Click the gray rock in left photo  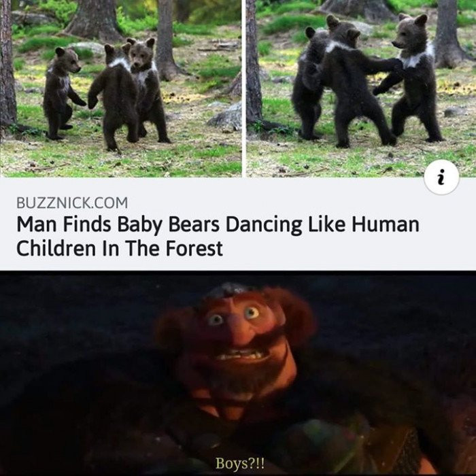[x=225, y=117]
